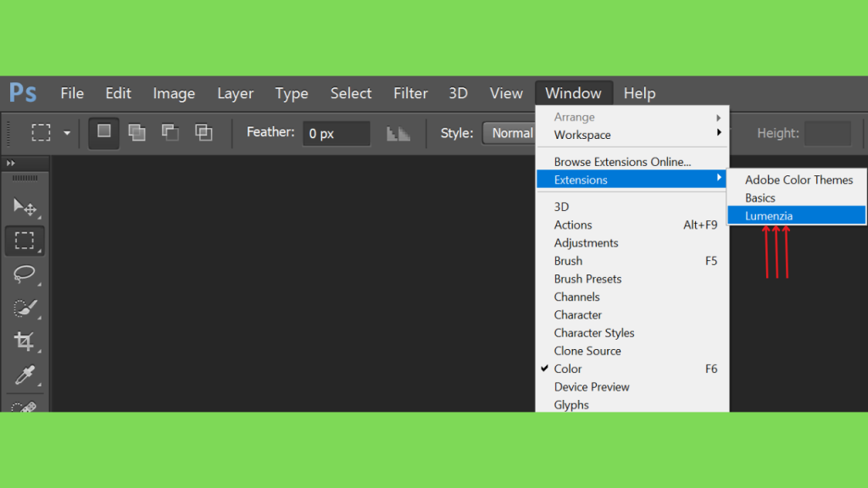Click the Anti-alias icon beside Feather
This screenshot has width=868, height=488.
[x=398, y=133]
